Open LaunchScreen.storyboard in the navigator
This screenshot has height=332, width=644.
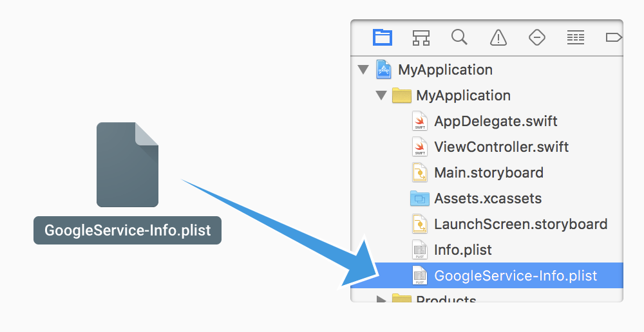pyautogui.click(x=521, y=224)
